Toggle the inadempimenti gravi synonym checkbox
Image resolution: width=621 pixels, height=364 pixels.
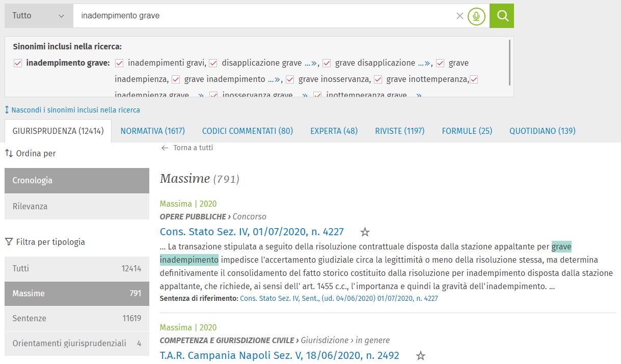pos(120,64)
